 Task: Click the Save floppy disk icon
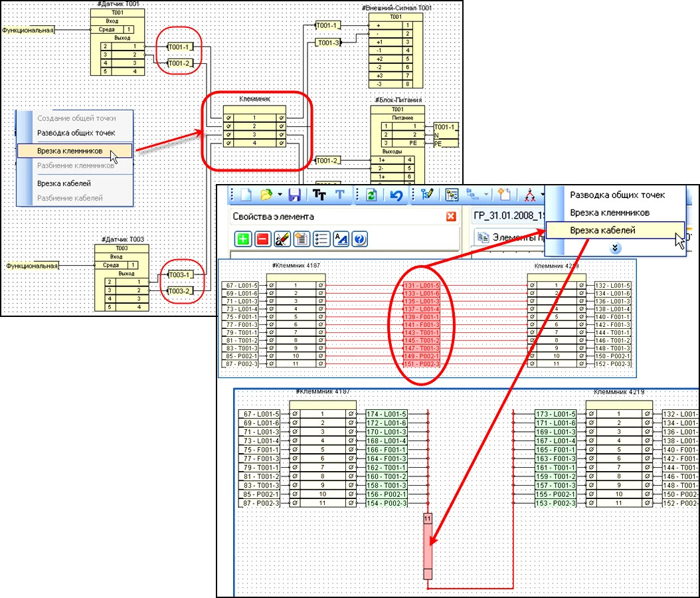coord(295,194)
